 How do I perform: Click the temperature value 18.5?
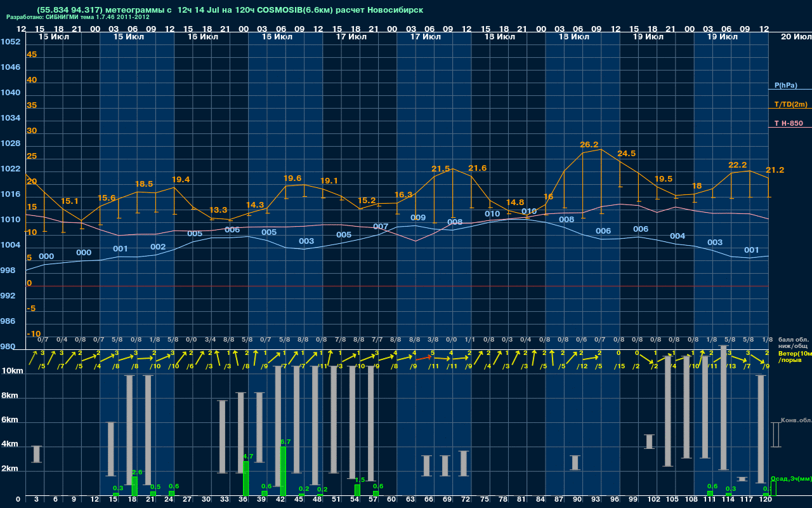(144, 184)
